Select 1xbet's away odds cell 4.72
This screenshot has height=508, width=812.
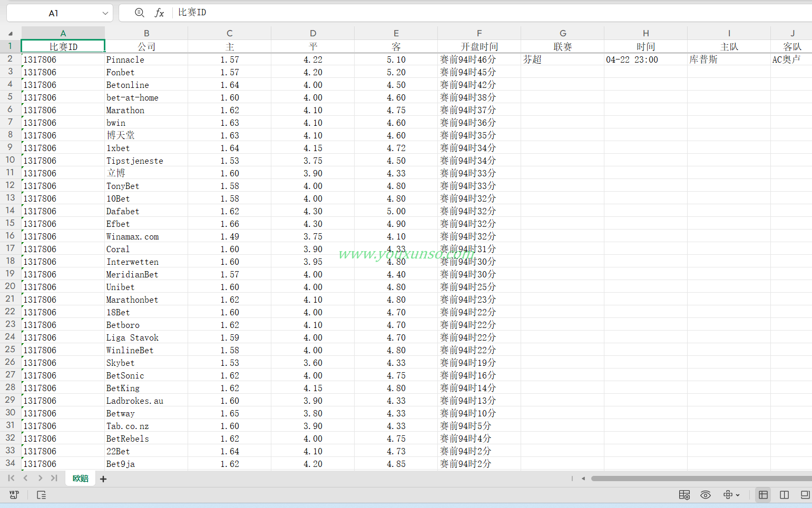pyautogui.click(x=396, y=148)
